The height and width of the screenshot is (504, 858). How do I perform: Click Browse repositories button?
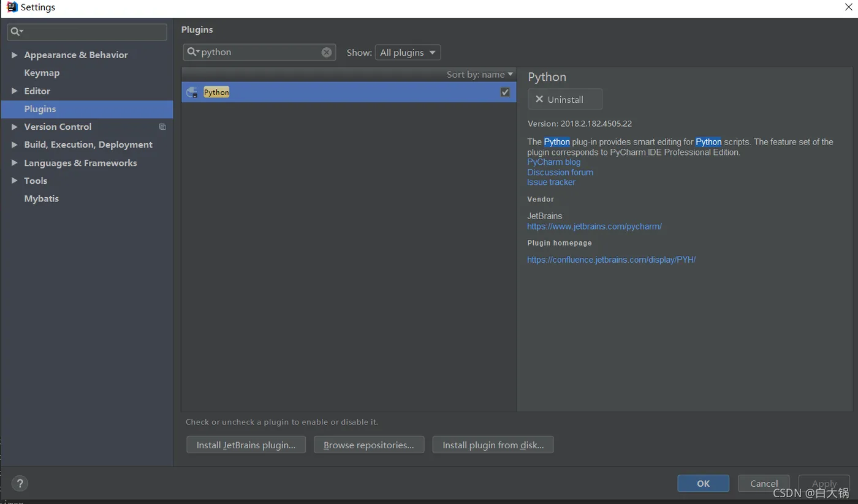click(369, 445)
